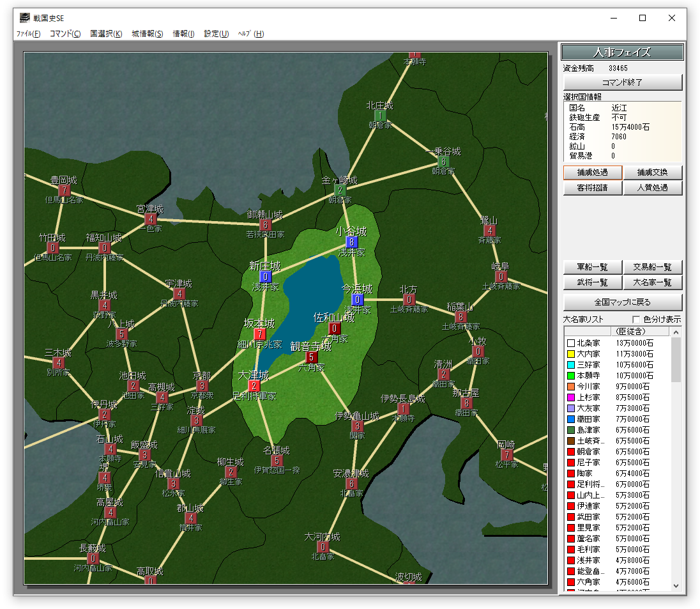Click the 捕虜処遇 button
Viewport: 700px width, 609px height.
pyautogui.click(x=592, y=173)
